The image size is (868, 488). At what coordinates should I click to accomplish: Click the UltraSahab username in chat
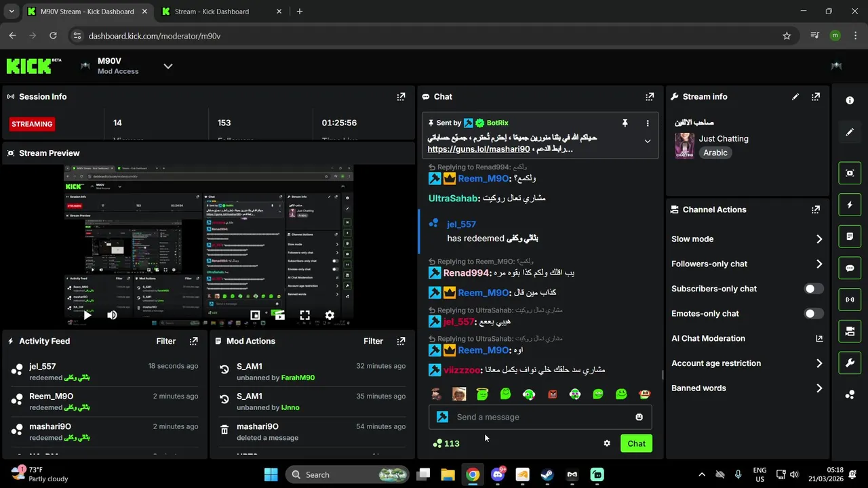(x=454, y=199)
